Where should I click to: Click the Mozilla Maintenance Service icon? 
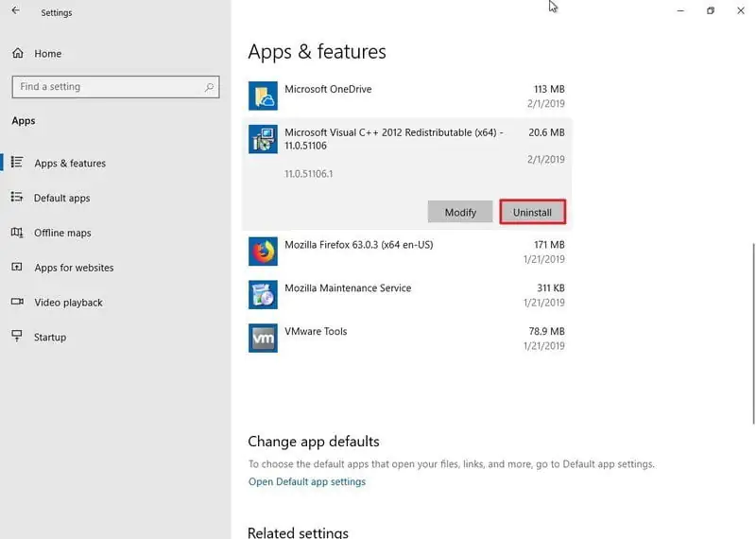(263, 294)
